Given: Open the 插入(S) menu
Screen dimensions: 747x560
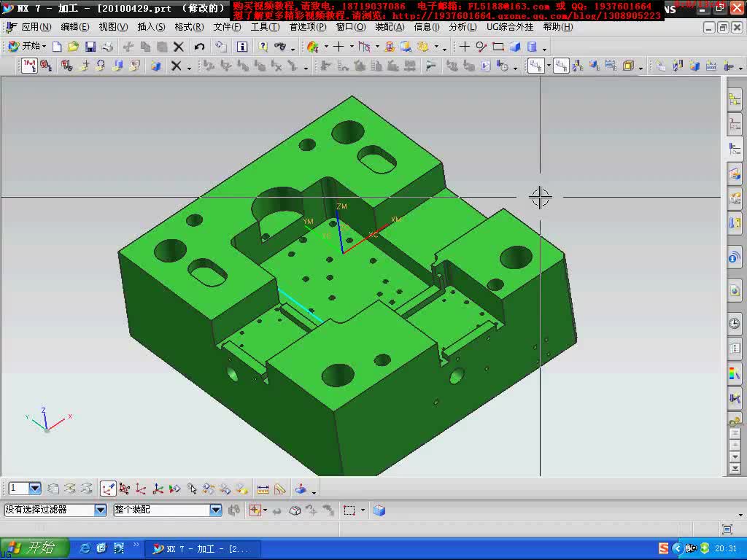Looking at the screenshot, I should click(x=152, y=27).
